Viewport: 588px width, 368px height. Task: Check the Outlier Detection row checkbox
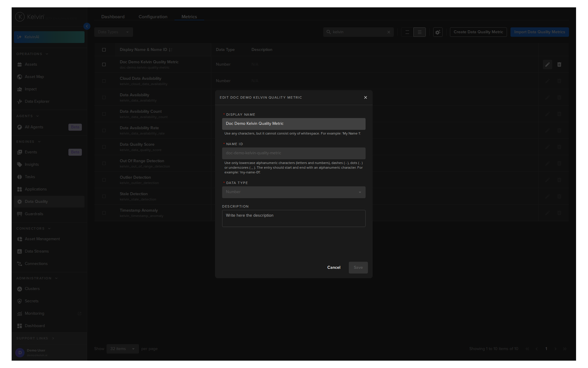(104, 180)
